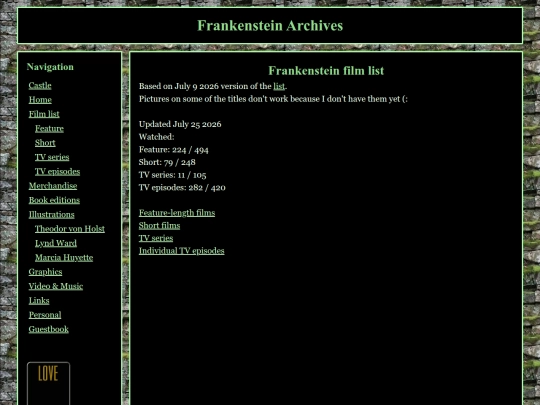Viewport: 540px width, 405px height.
Task: Click the 'Updated July 25 2026' text
Action: click(180, 124)
